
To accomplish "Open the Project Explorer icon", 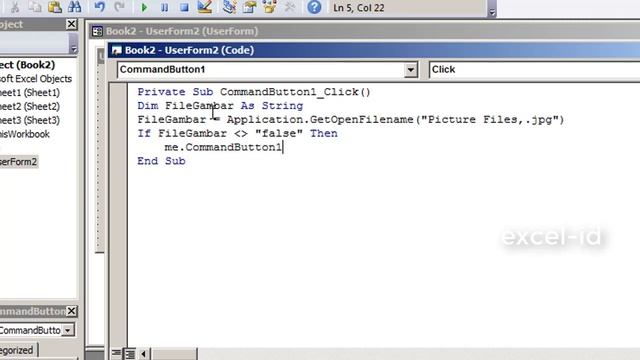I will click(229, 7).
